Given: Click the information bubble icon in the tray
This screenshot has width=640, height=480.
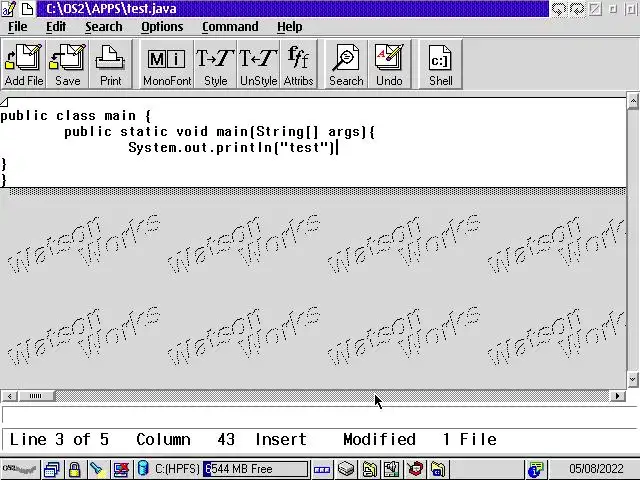Looking at the screenshot, I should pyautogui.click(x=535, y=469).
